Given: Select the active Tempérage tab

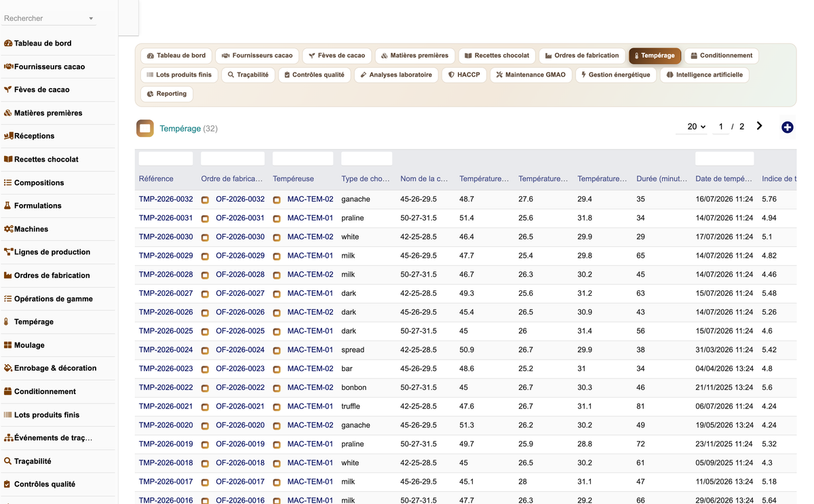Looking at the screenshot, I should [x=655, y=56].
